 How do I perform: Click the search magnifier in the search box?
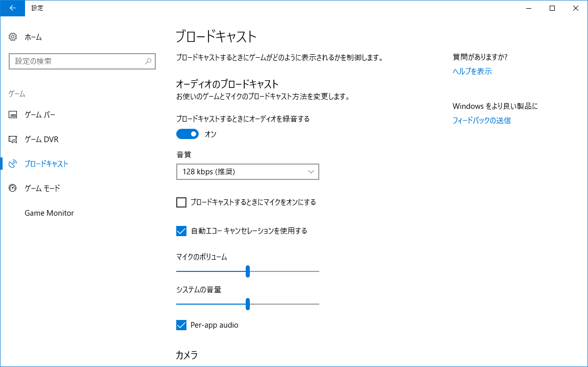pos(148,61)
